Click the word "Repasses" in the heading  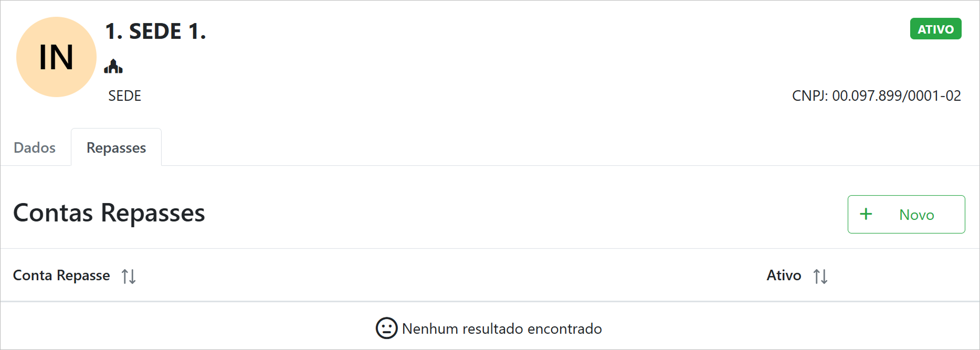pos(153,213)
